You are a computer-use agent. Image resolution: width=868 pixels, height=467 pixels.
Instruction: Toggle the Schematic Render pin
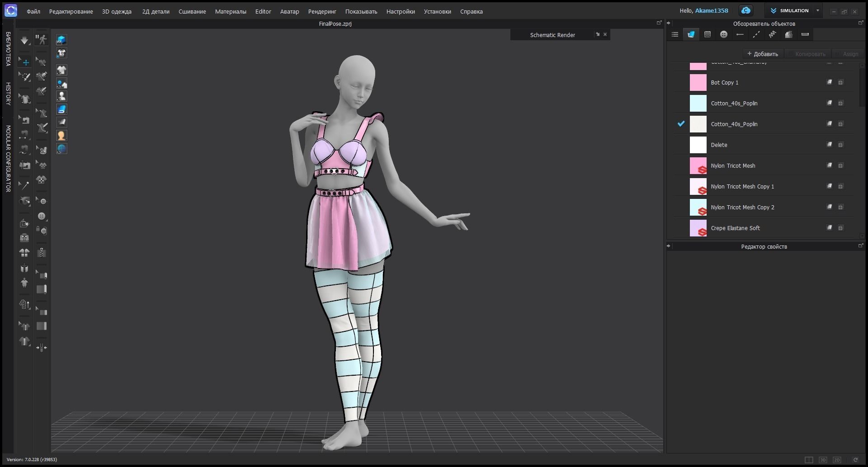pyautogui.click(x=598, y=34)
